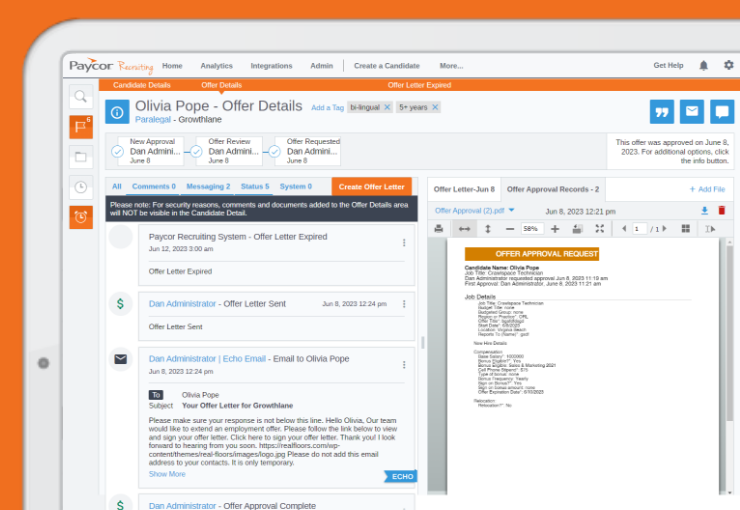Screen dimensions: 740x510
Task: Click the Offer Requested step checkmark
Action: (275, 151)
